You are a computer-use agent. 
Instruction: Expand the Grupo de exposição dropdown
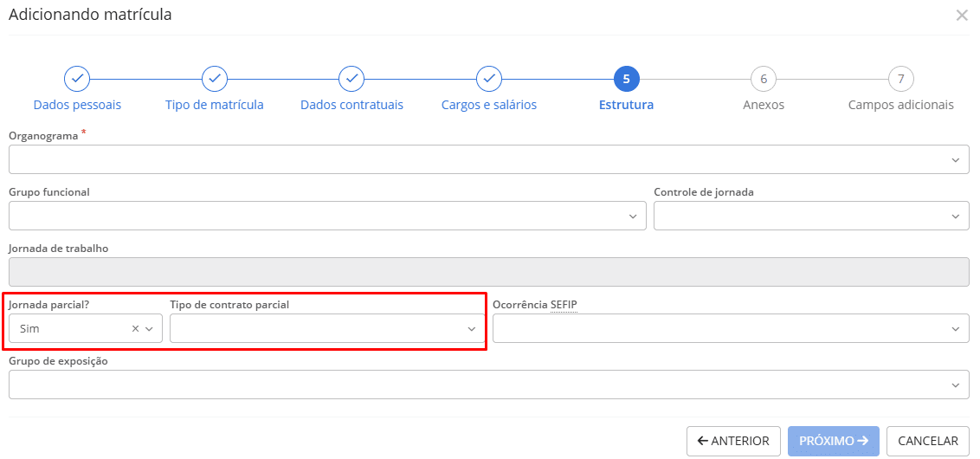click(x=488, y=385)
